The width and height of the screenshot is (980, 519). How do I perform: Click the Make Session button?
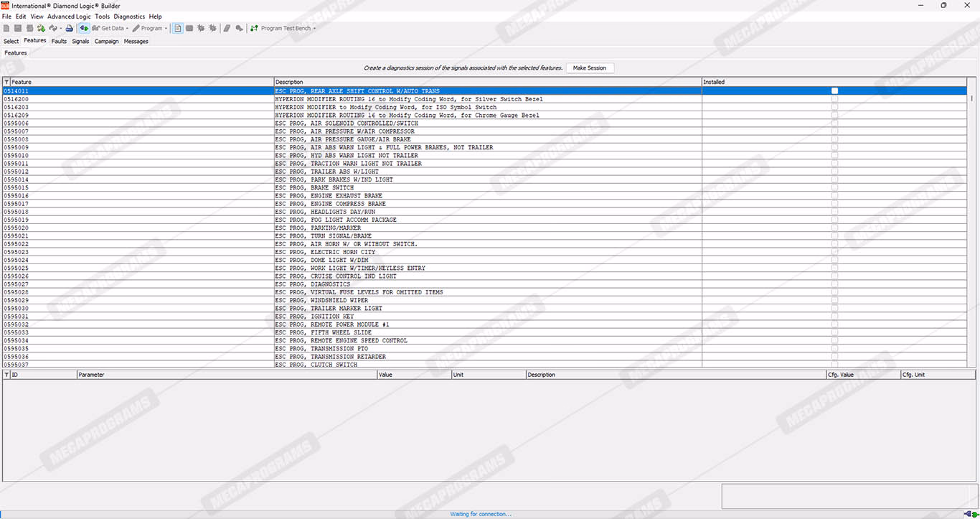(589, 68)
